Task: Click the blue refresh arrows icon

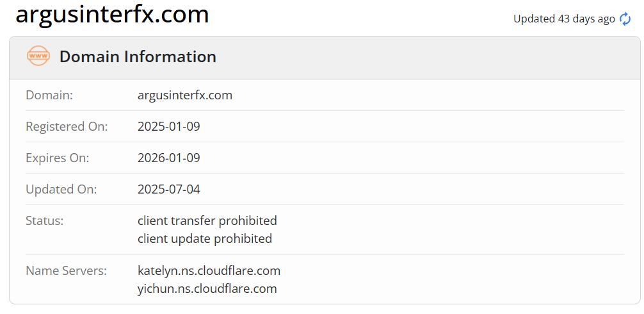Action: [625, 19]
